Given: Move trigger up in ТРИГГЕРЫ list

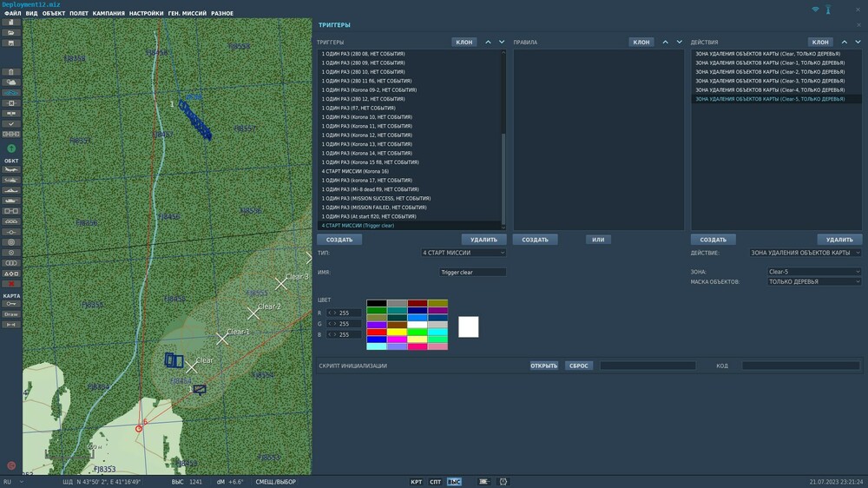Looking at the screenshot, I should click(488, 42).
